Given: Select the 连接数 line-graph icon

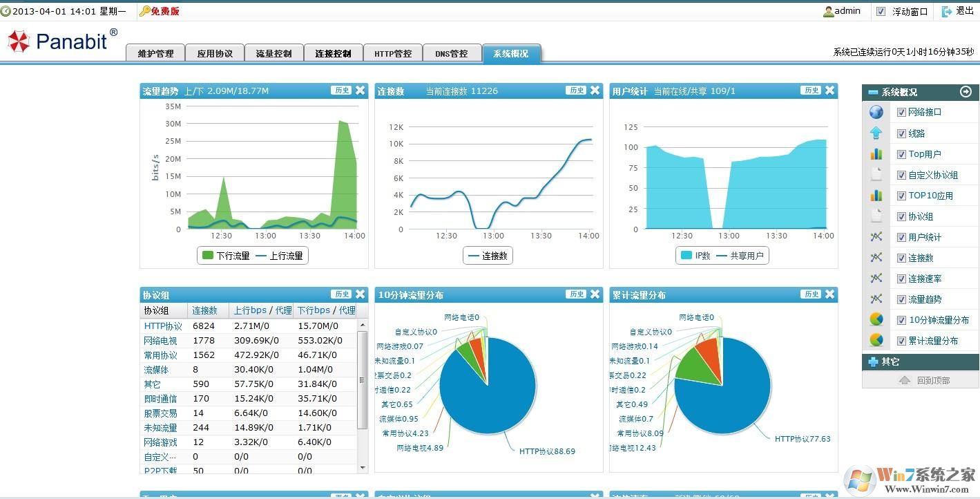Looking at the screenshot, I should pyautogui.click(x=876, y=257).
